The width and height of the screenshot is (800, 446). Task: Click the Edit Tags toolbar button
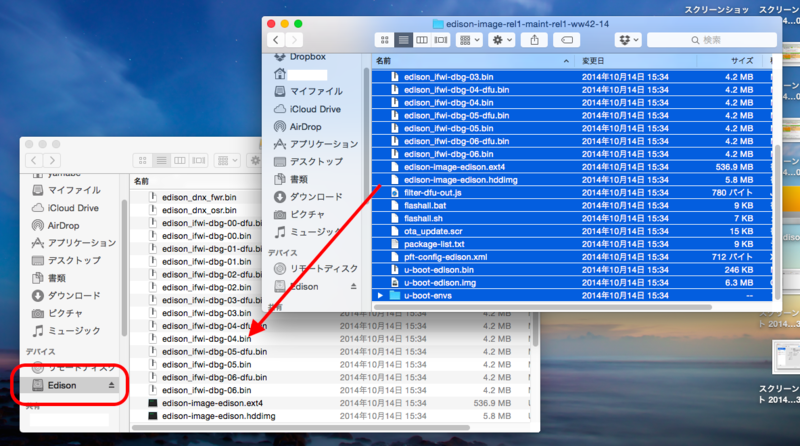566,40
